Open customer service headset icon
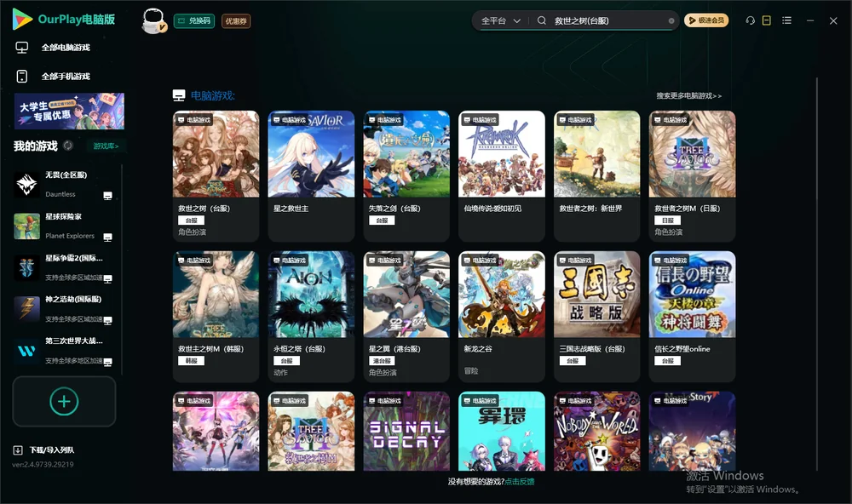Viewport: 852px width, 504px height. coord(751,20)
